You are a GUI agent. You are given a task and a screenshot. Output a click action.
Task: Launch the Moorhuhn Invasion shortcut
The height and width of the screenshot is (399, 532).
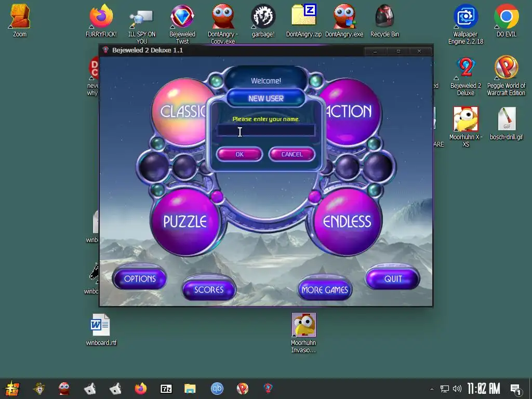[x=303, y=333]
